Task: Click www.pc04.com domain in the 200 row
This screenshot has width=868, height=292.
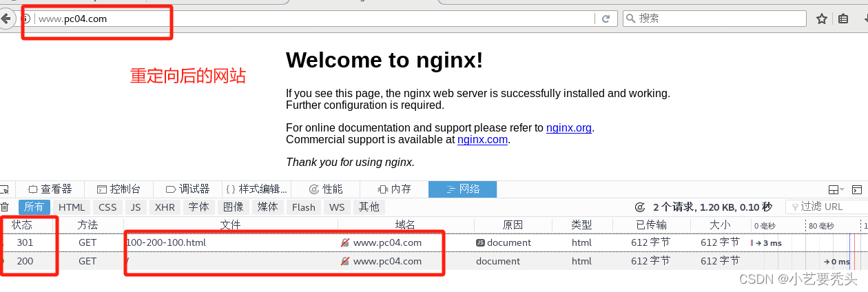Action: pyautogui.click(x=387, y=261)
